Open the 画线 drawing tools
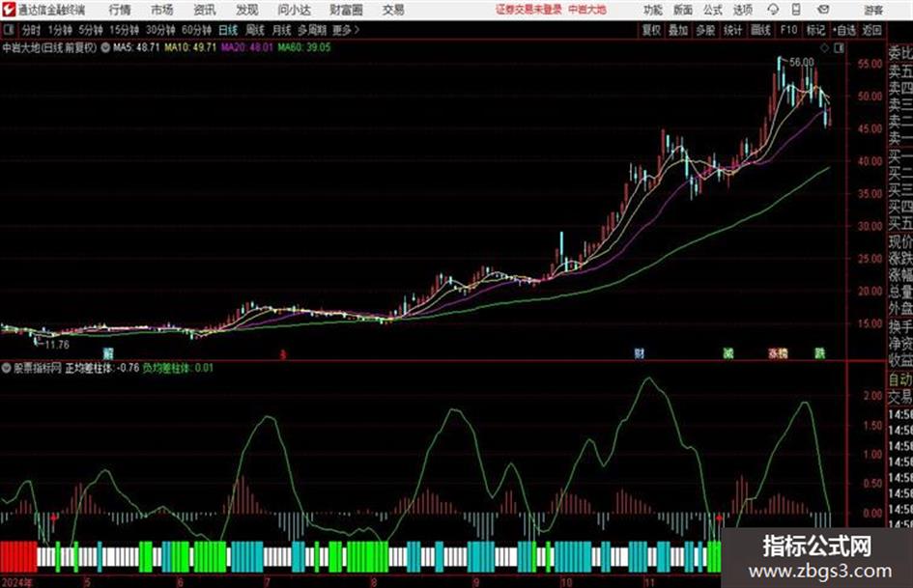Viewport: 913px width, 588px height. pyautogui.click(x=760, y=30)
